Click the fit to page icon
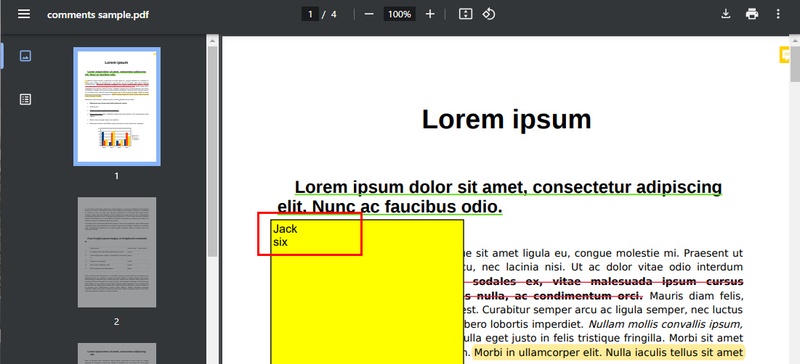Viewport: 800px width, 364px height. [x=465, y=14]
